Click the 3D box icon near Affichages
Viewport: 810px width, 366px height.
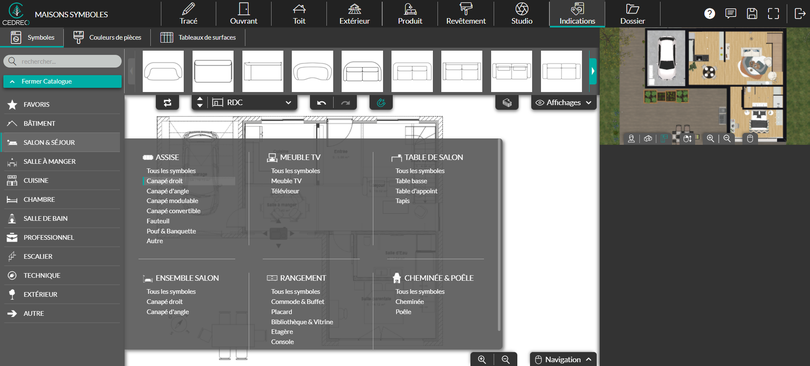point(507,103)
